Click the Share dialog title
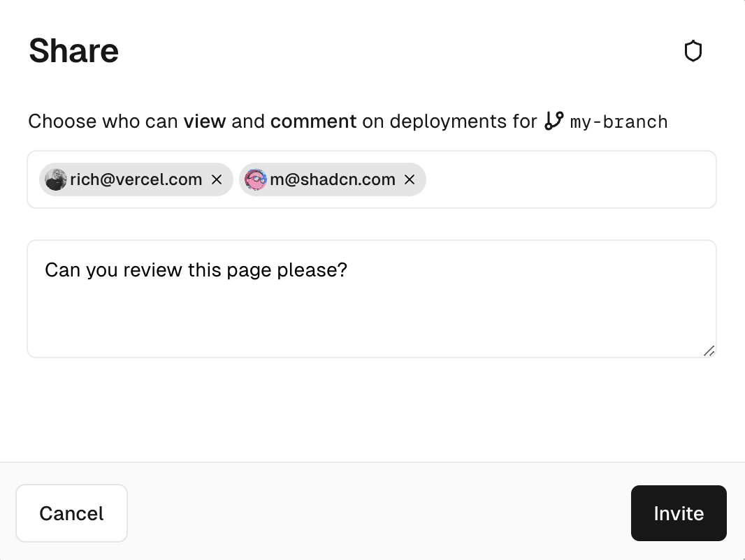 click(73, 51)
